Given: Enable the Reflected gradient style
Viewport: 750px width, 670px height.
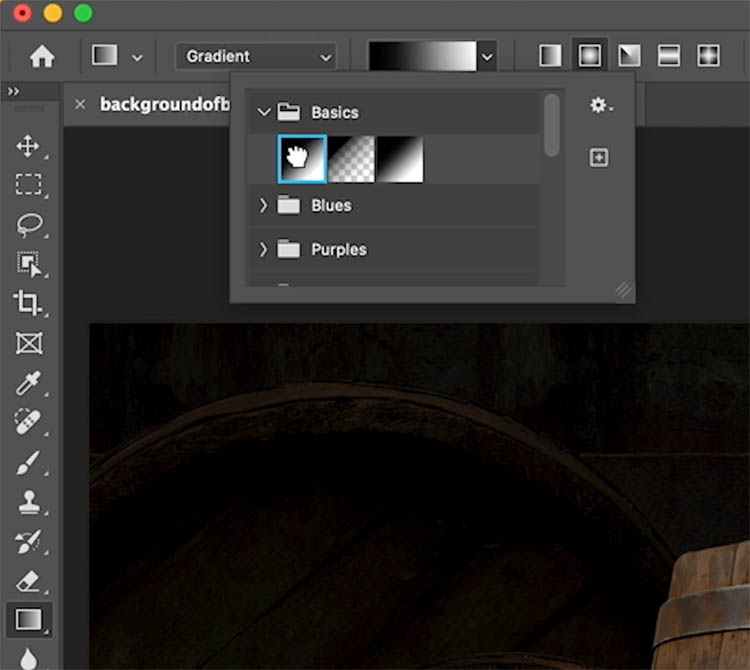Looking at the screenshot, I should point(669,56).
